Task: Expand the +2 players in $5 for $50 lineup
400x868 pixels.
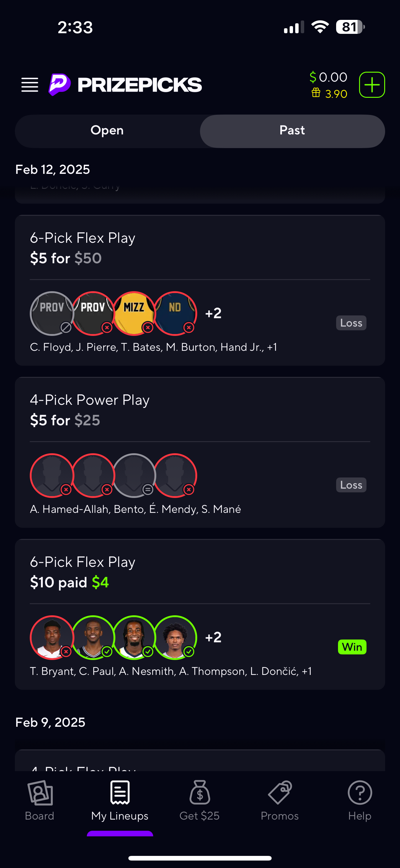Action: pyautogui.click(x=213, y=313)
